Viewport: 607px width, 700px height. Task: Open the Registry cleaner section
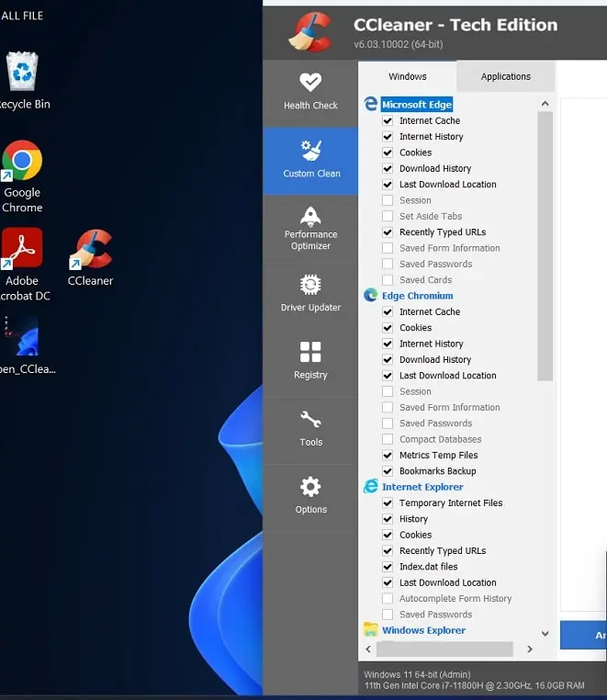coord(310,363)
